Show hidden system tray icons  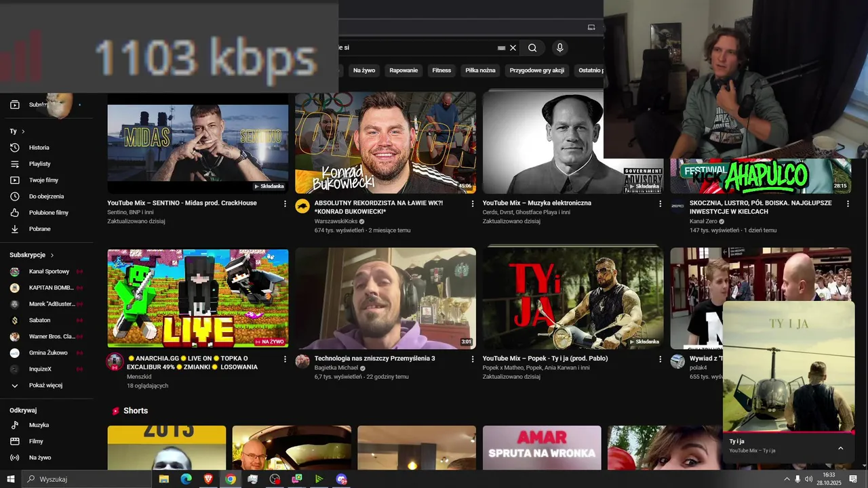tap(787, 479)
